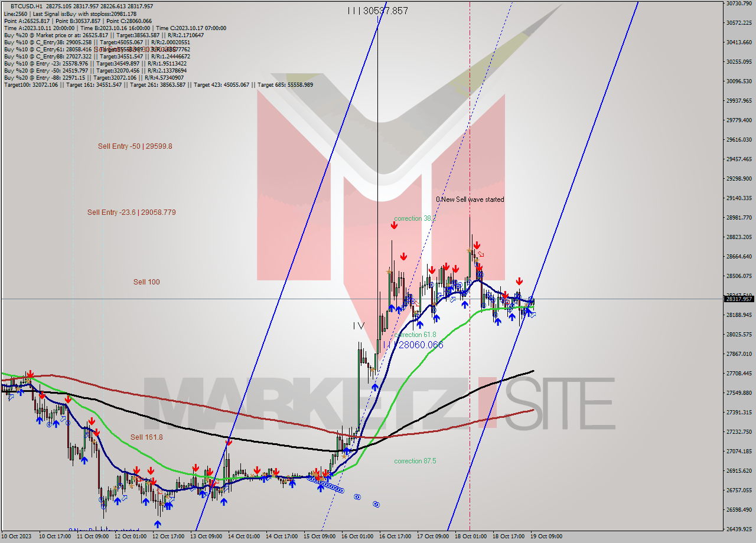Select the 'Time A:2023.10.11 20:00:00' info line
The image size is (756, 543).
point(115,28)
